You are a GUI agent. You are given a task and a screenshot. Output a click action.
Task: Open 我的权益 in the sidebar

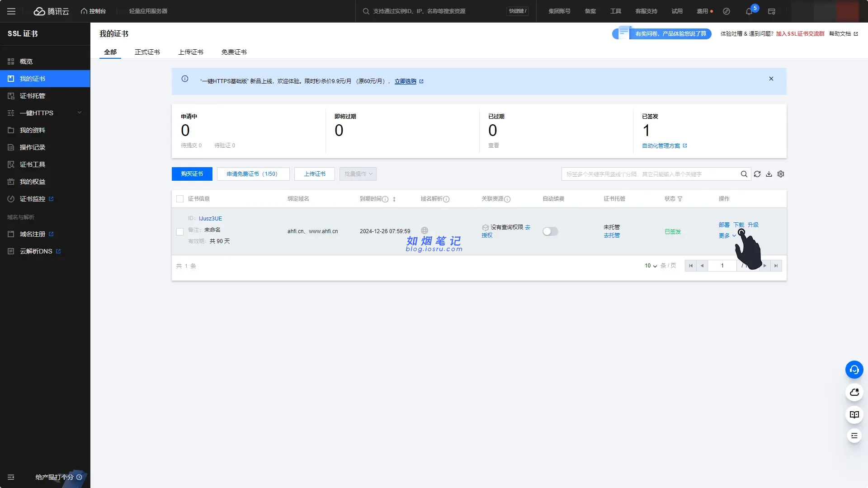[x=45, y=182]
